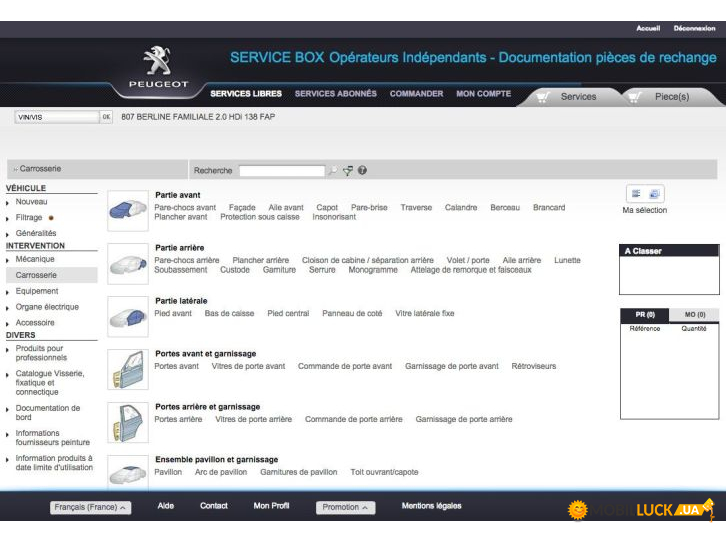This screenshot has height=542, width=726.
Task: Click the filter funnel icon in search bar
Action: click(x=348, y=171)
